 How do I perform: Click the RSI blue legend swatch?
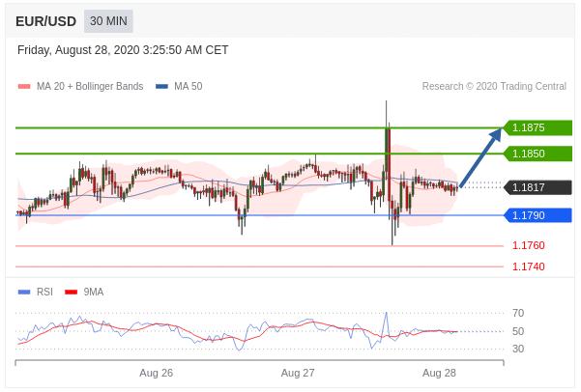pos(24,292)
